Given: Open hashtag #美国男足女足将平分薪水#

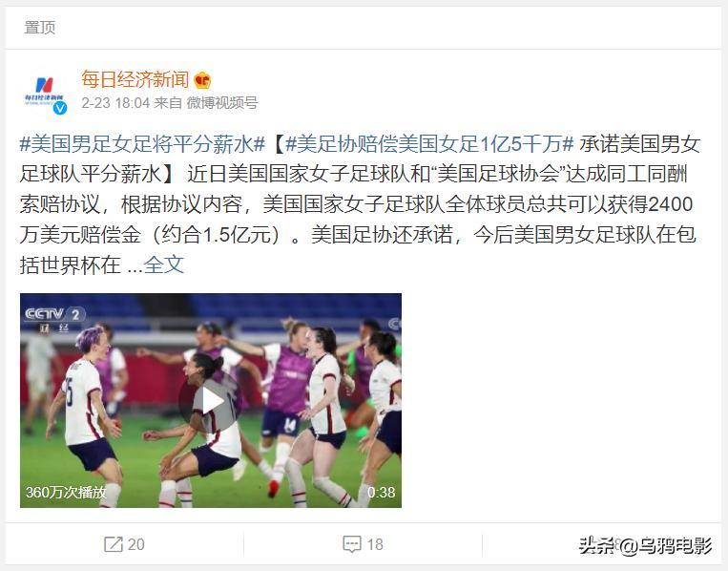Looking at the screenshot, I should [x=142, y=144].
